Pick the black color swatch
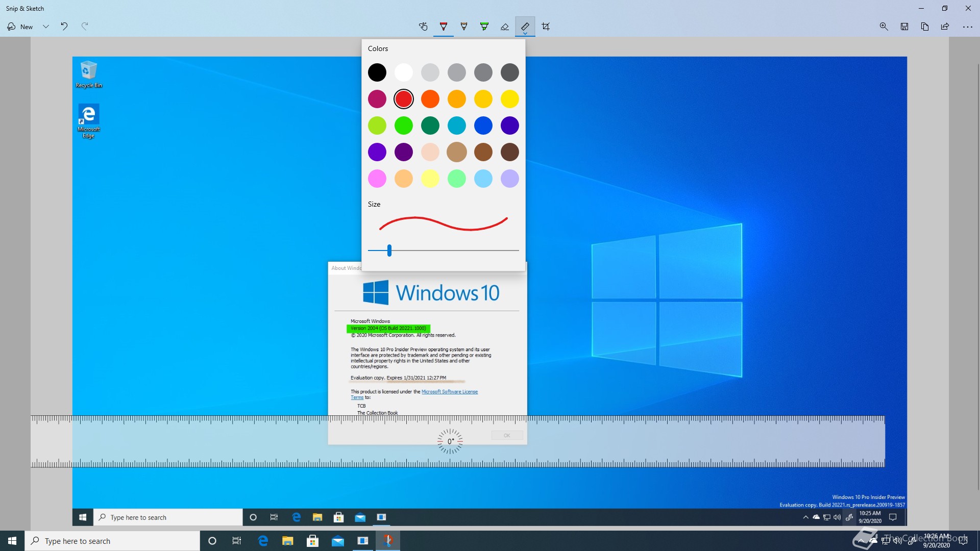Viewport: 980px width, 551px height. [377, 72]
